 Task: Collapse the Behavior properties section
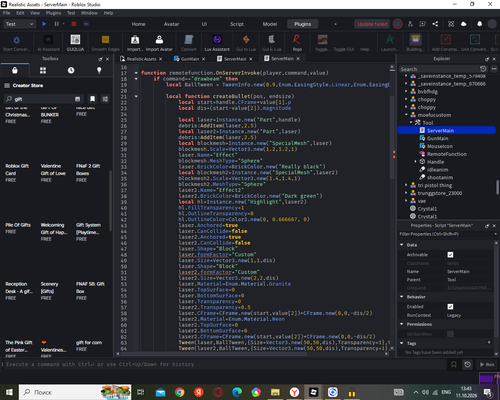[402, 297]
